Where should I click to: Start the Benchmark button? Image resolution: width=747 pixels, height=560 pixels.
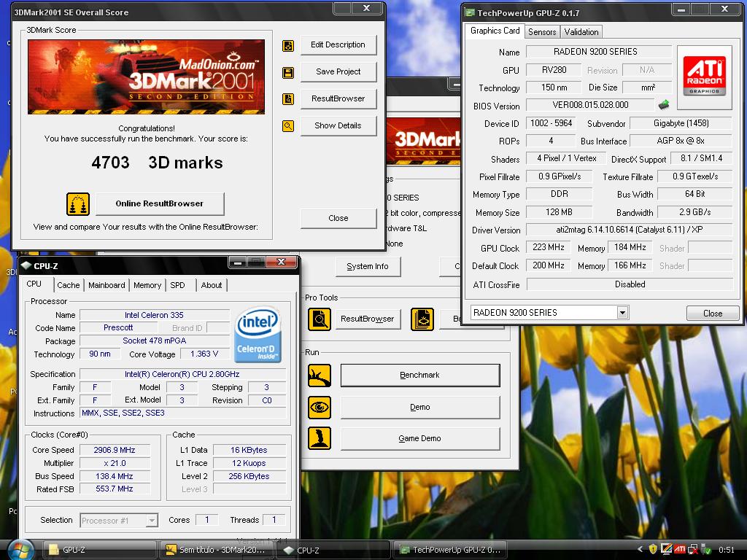[419, 376]
